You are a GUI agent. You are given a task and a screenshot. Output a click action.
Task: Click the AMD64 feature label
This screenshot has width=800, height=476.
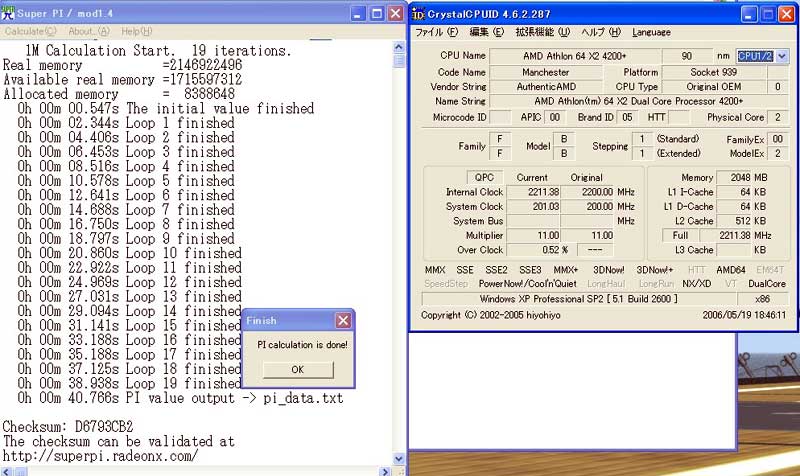pyautogui.click(x=731, y=269)
